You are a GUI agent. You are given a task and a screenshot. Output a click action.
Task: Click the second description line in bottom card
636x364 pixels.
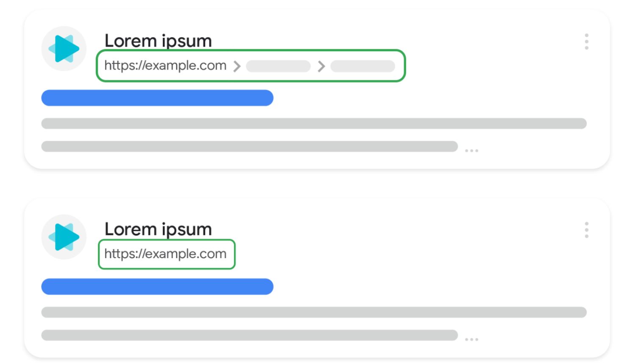(x=249, y=335)
